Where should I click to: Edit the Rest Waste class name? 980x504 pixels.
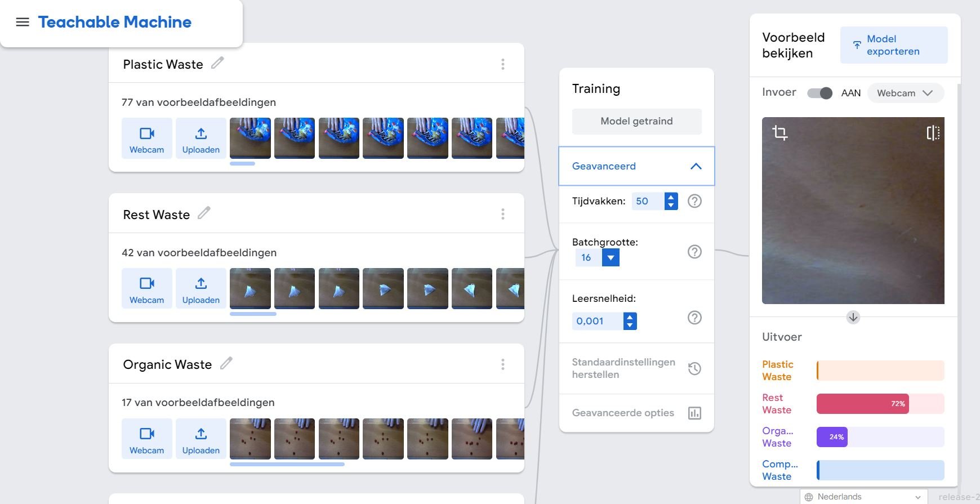(x=204, y=213)
